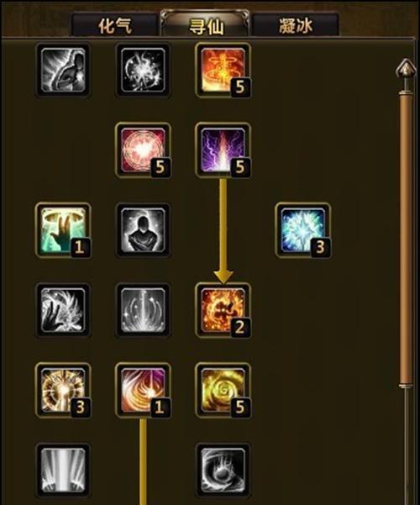Switch to the 化气 tab
This screenshot has height=505, width=420.
tap(115, 25)
